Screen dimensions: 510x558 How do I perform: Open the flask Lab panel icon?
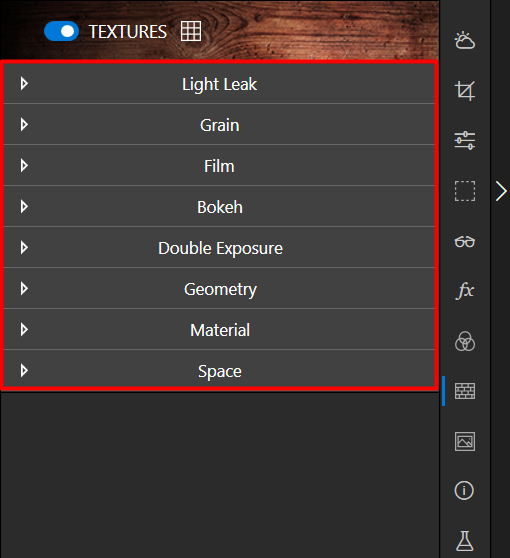point(464,541)
